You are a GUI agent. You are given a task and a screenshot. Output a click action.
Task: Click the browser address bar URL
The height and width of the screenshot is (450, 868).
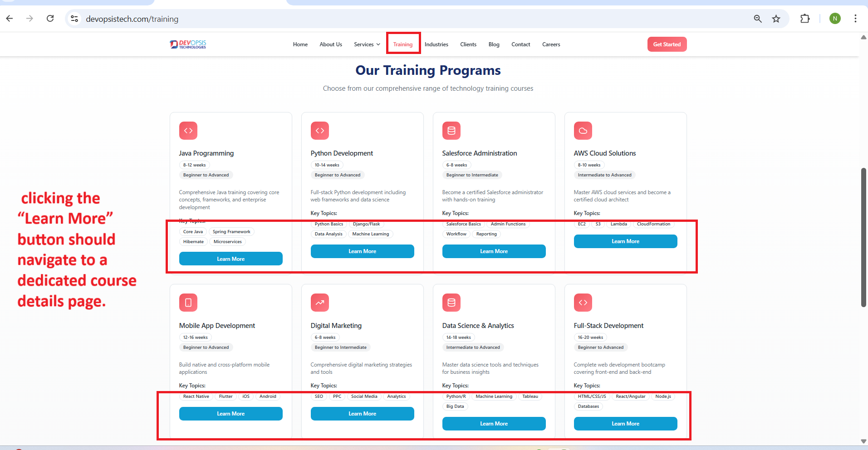click(x=132, y=19)
